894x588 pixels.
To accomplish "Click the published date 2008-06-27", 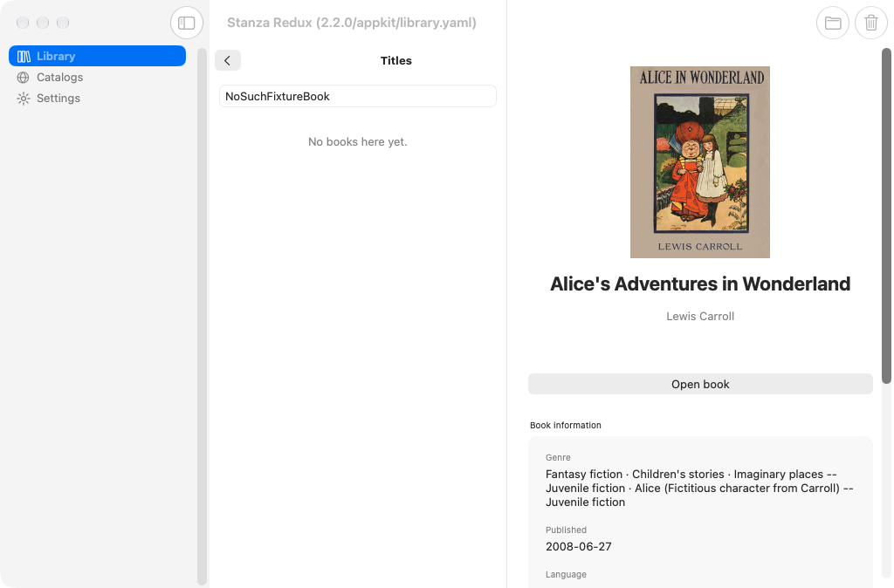I will point(578,546).
